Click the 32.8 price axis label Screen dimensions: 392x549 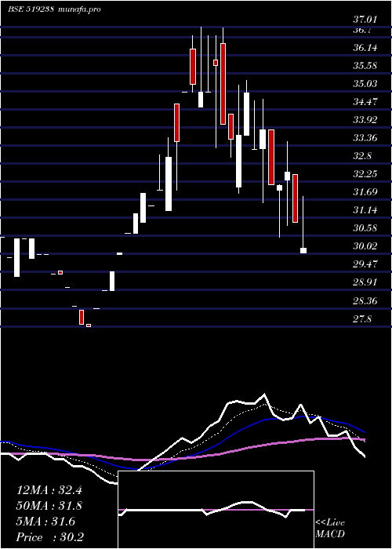click(x=362, y=156)
